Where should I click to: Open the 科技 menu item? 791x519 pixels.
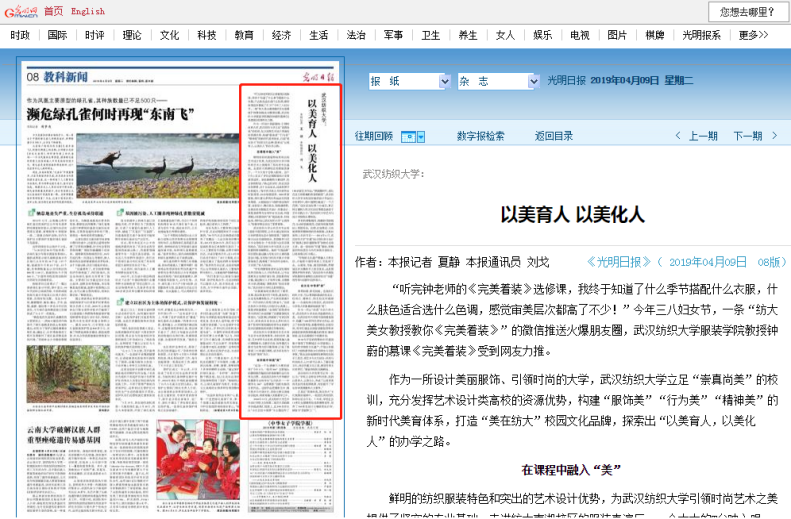206,35
